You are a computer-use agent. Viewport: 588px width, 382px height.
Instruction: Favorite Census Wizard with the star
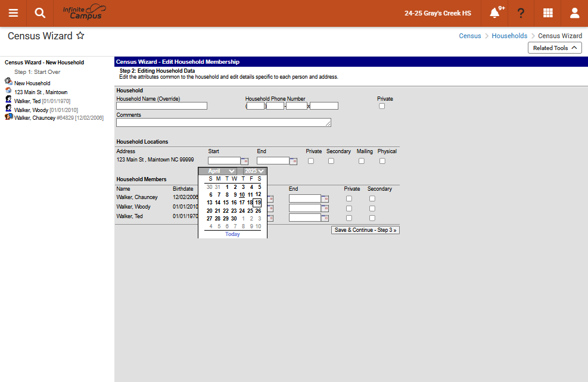[x=80, y=36]
